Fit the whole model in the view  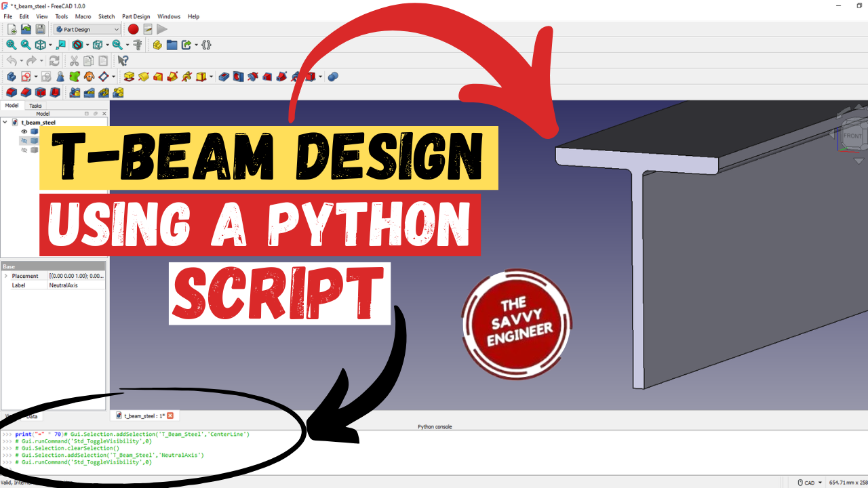(10, 44)
